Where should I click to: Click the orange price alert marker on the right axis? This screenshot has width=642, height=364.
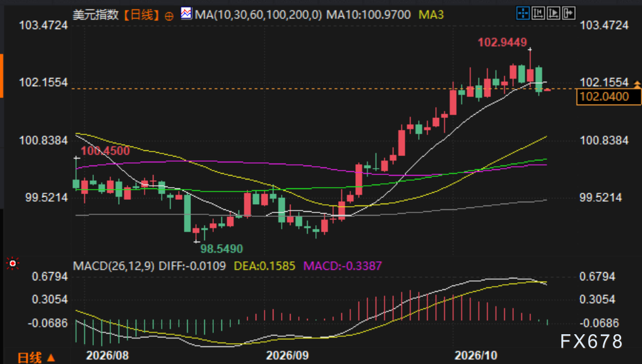click(x=637, y=84)
